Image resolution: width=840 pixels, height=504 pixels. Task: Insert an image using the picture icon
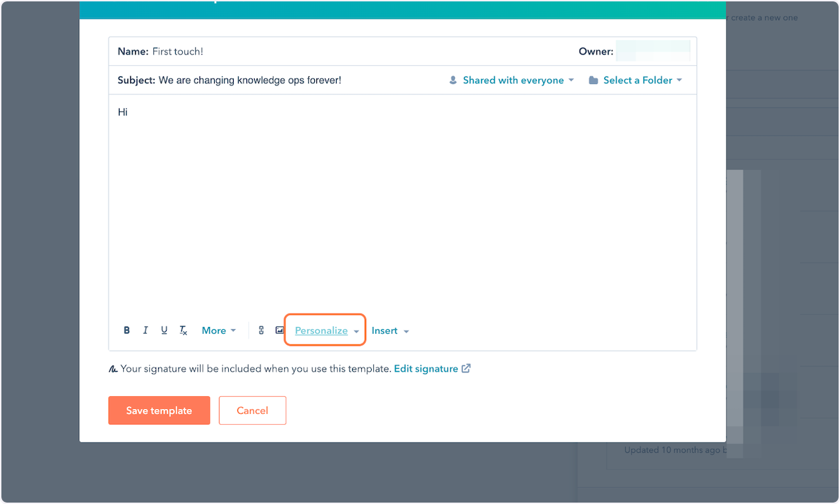click(280, 330)
